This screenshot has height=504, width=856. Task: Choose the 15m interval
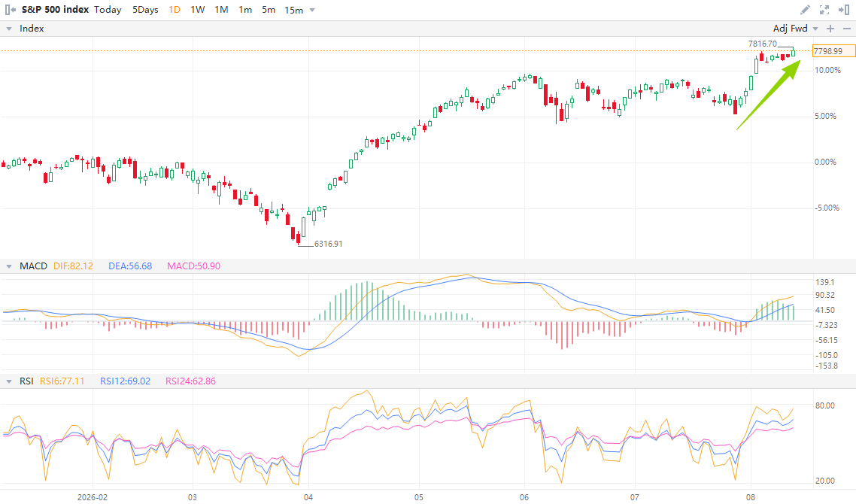(293, 10)
